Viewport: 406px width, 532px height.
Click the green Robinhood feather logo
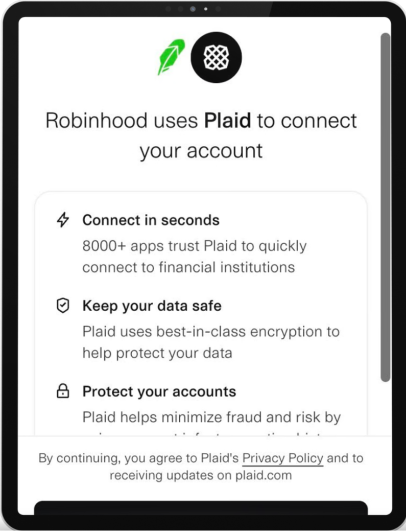171,57
